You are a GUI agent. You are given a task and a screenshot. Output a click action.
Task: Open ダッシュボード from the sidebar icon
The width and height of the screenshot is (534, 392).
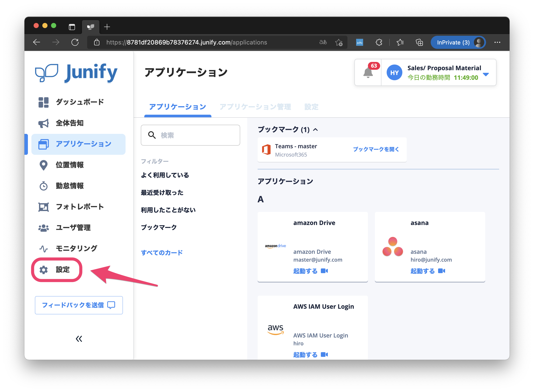pos(43,102)
